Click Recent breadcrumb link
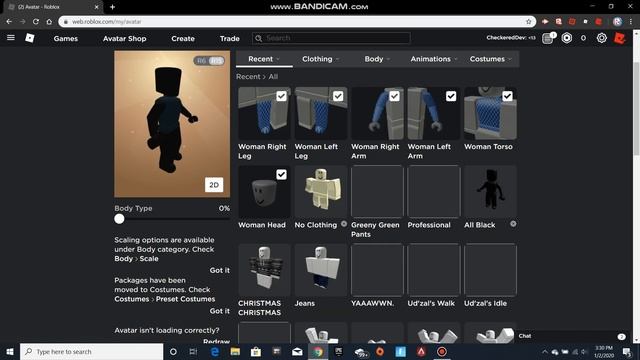The height and width of the screenshot is (360, 640). [x=248, y=76]
